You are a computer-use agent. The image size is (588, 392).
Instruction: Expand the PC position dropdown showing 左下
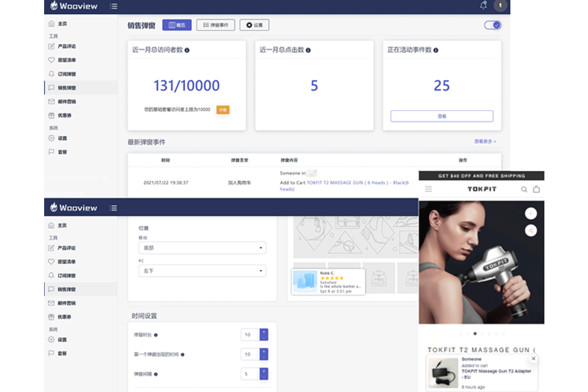pyautogui.click(x=202, y=270)
